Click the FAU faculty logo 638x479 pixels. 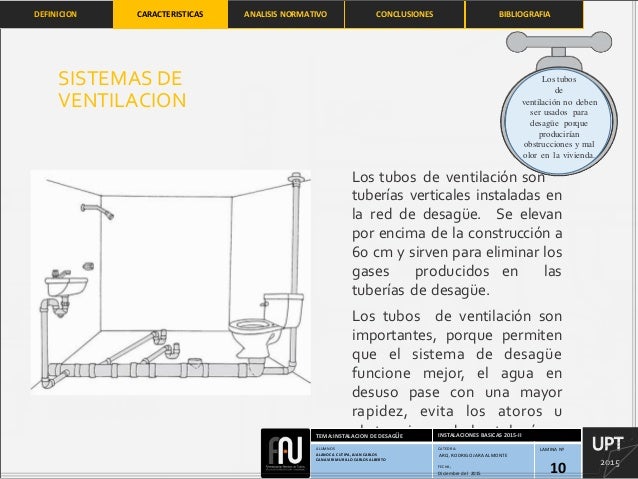point(285,453)
